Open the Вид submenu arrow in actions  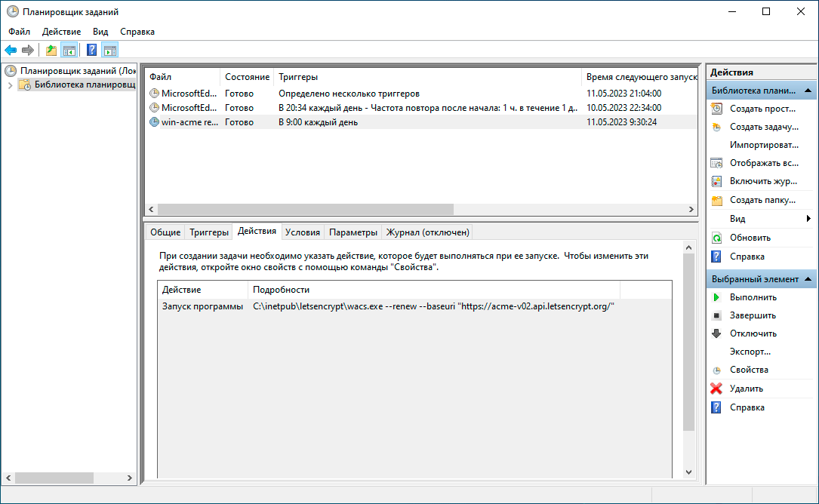[x=808, y=219]
